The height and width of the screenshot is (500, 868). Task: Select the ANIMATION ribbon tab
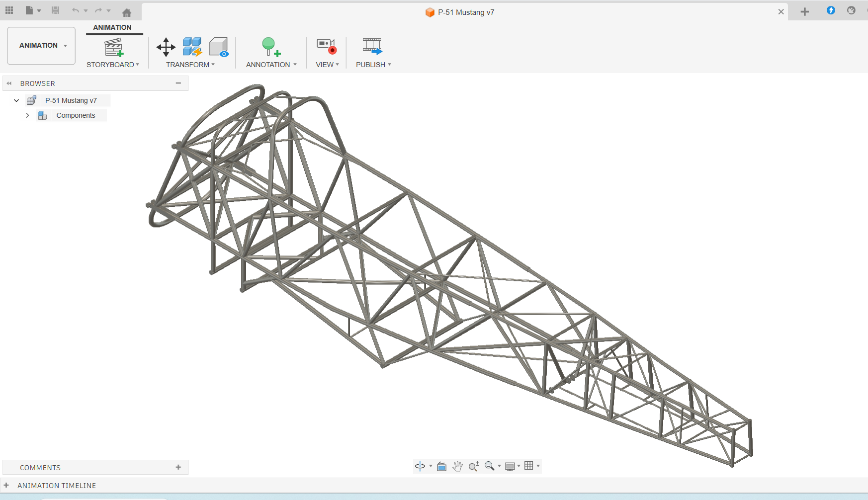pos(112,27)
